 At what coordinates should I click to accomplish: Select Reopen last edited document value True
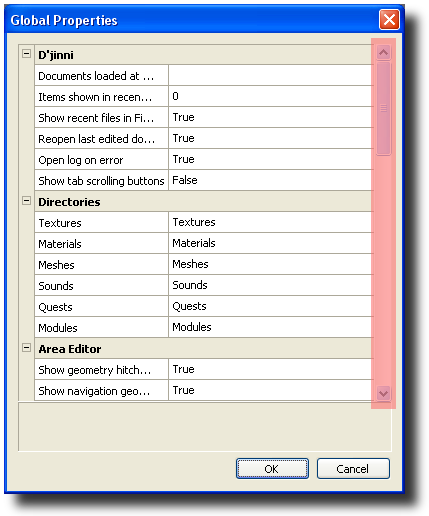click(271, 138)
